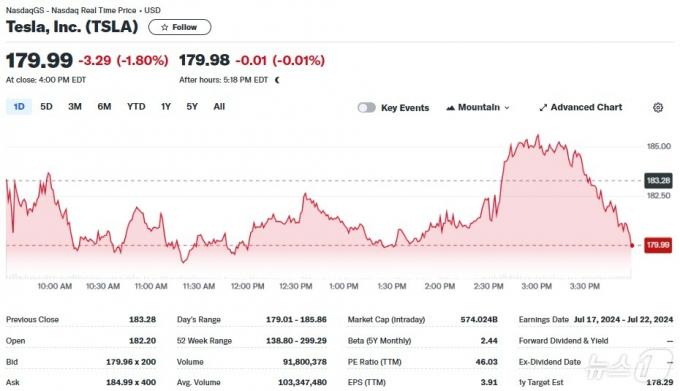Screen dimensions: 680x391
Task: Click the Open value 182.20
Action: 142,341
